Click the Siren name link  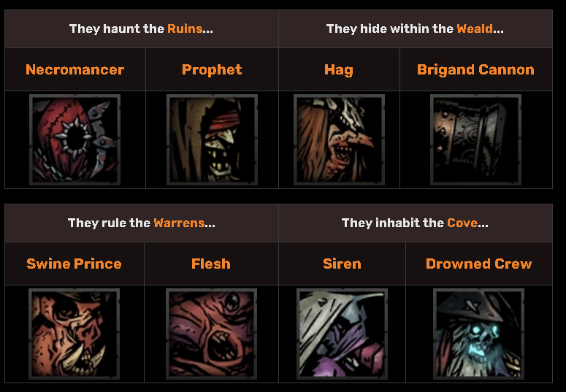(342, 264)
